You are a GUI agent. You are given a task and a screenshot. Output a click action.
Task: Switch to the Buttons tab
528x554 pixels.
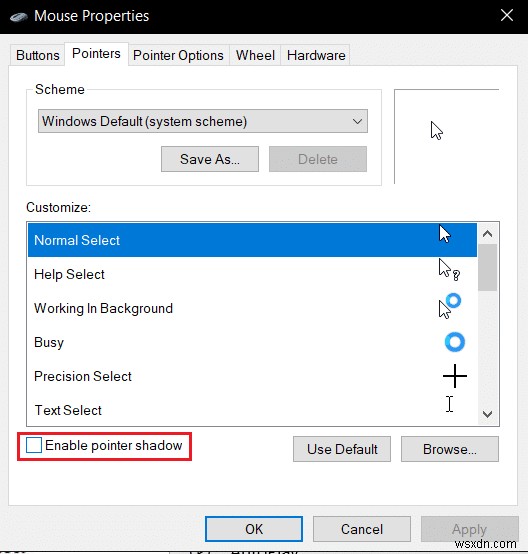37,55
